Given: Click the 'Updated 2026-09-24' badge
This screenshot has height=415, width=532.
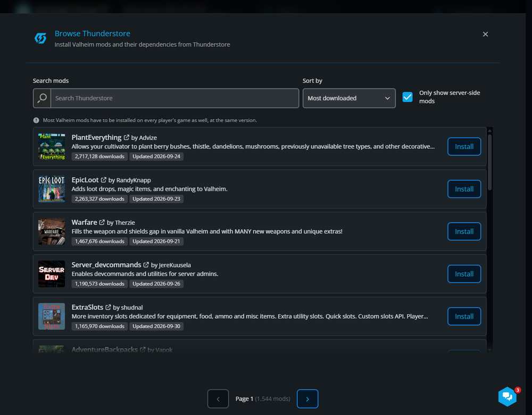Looking at the screenshot, I should [156, 156].
